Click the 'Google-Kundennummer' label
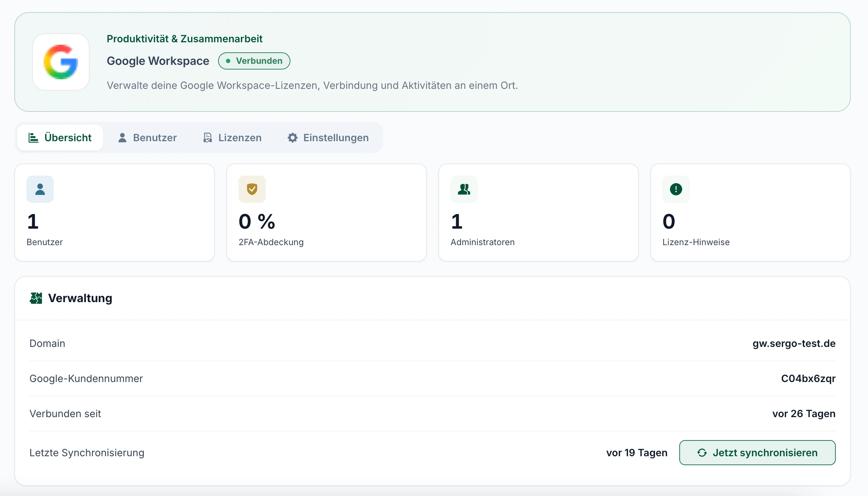This screenshot has width=868, height=496. click(x=86, y=378)
